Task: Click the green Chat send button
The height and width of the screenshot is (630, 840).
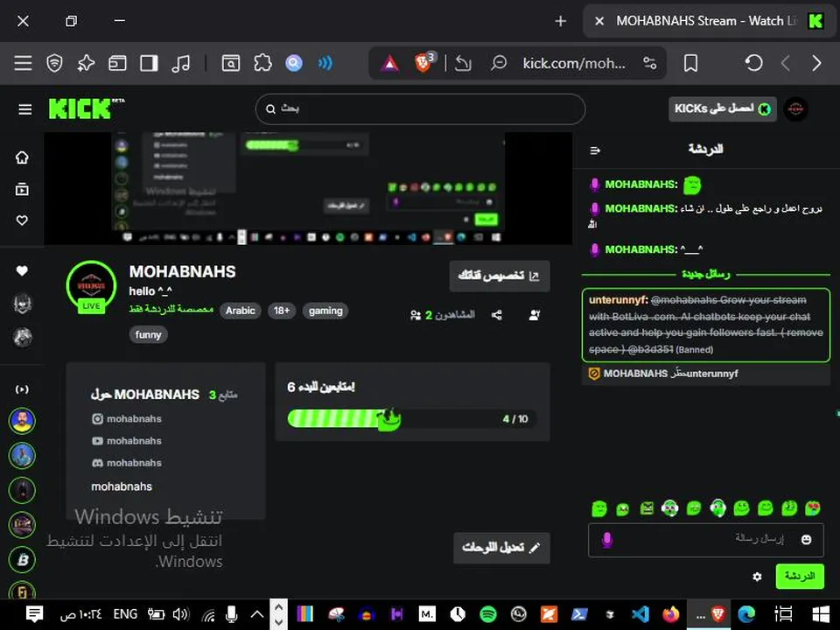Action: [x=800, y=577]
